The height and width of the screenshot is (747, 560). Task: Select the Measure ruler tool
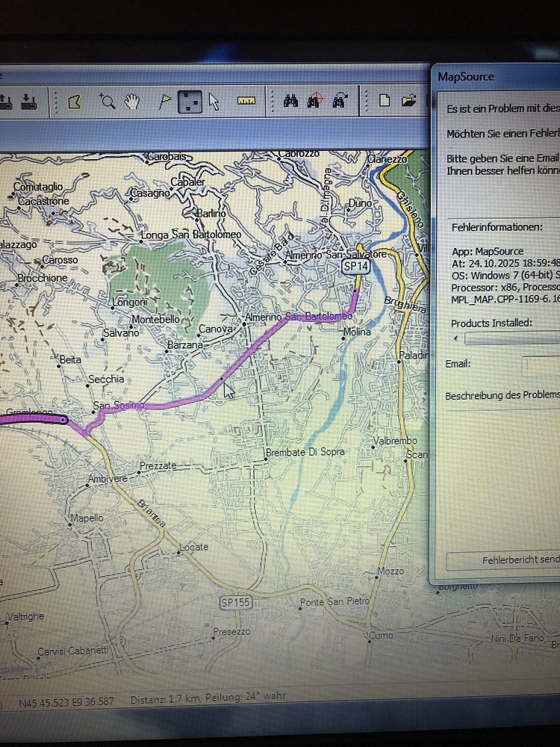(246, 102)
